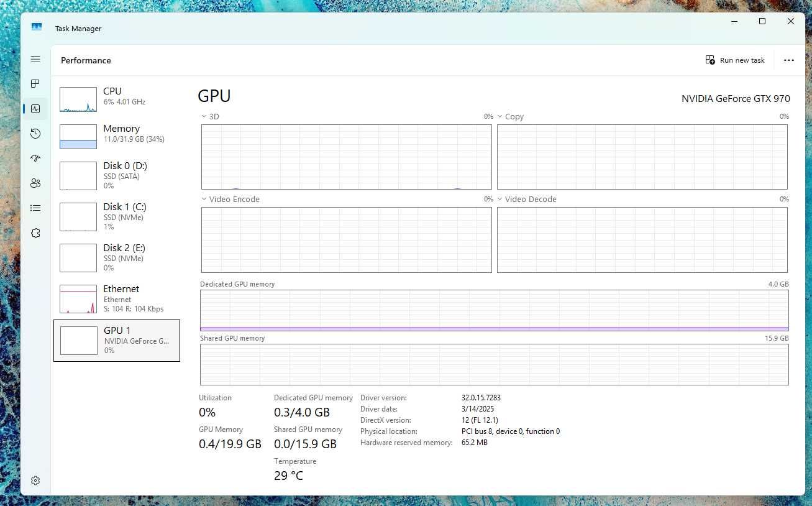Image resolution: width=812 pixels, height=506 pixels.
Task: Click the Task Manager app icon
Action: click(37, 28)
